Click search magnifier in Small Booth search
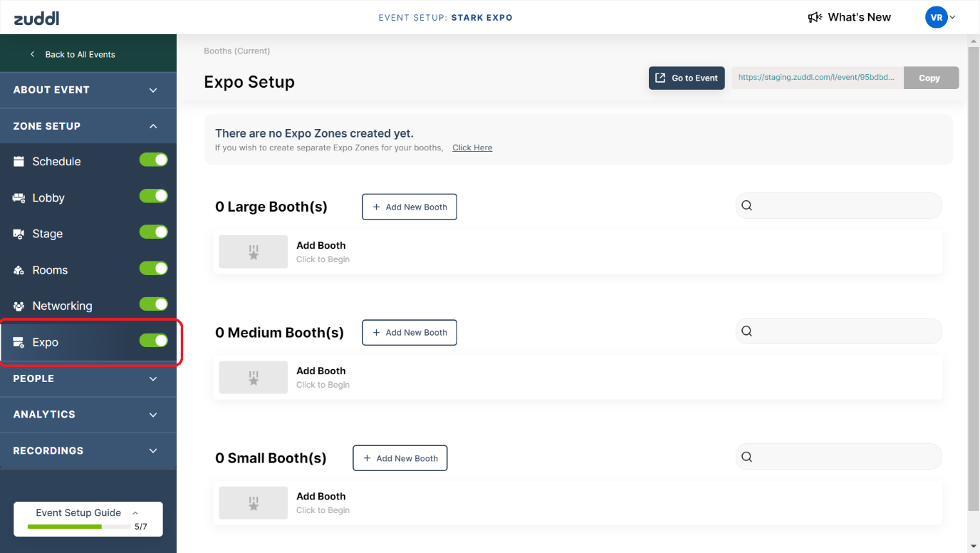 pyautogui.click(x=746, y=457)
